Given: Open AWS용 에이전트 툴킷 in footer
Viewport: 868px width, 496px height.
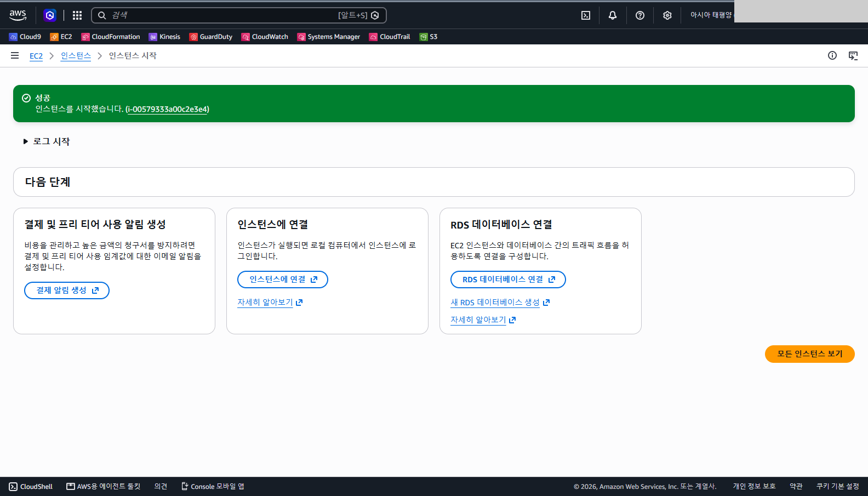Looking at the screenshot, I should pyautogui.click(x=104, y=487).
